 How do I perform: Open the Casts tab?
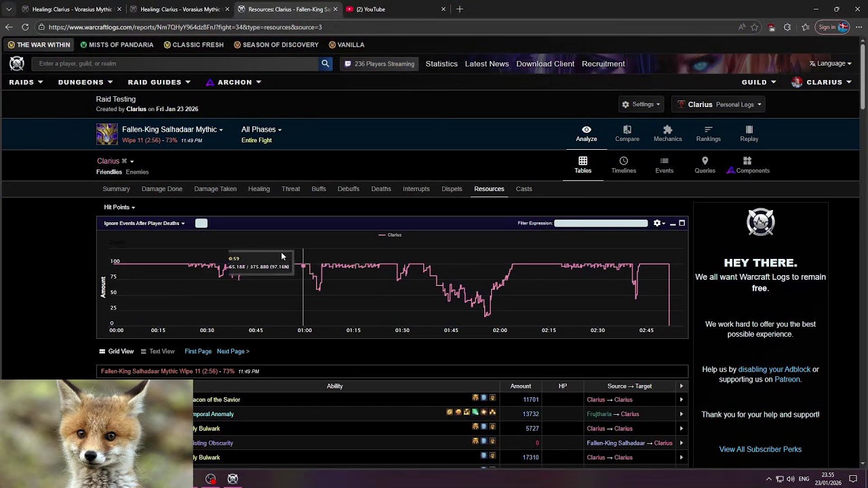click(x=524, y=189)
